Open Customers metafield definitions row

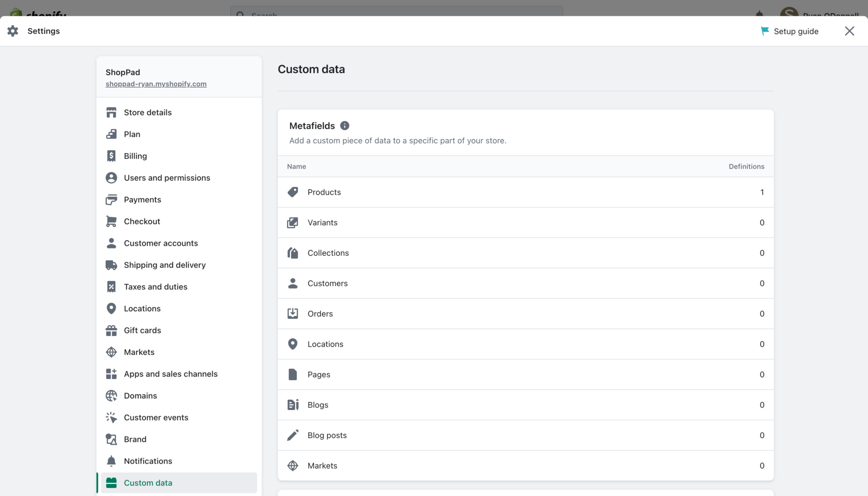click(x=525, y=283)
